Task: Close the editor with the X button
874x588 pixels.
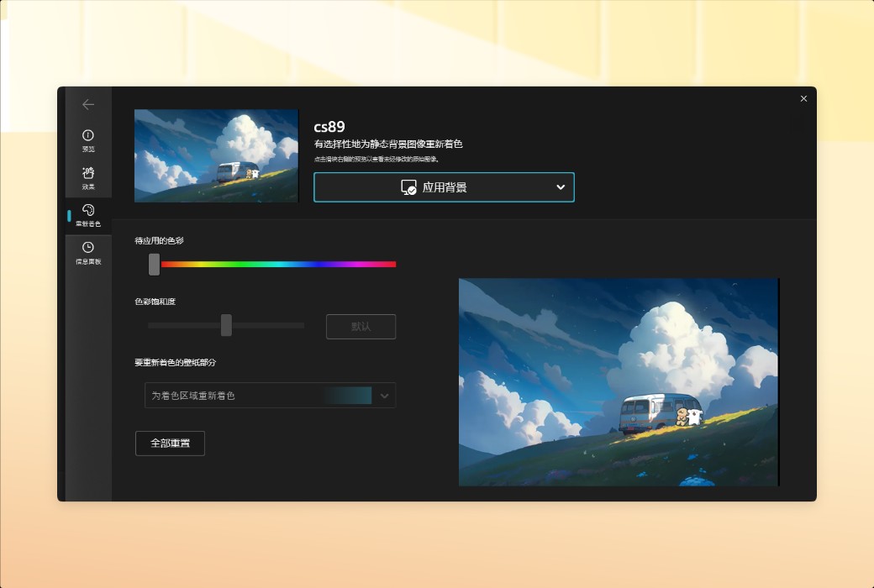Action: tap(803, 98)
